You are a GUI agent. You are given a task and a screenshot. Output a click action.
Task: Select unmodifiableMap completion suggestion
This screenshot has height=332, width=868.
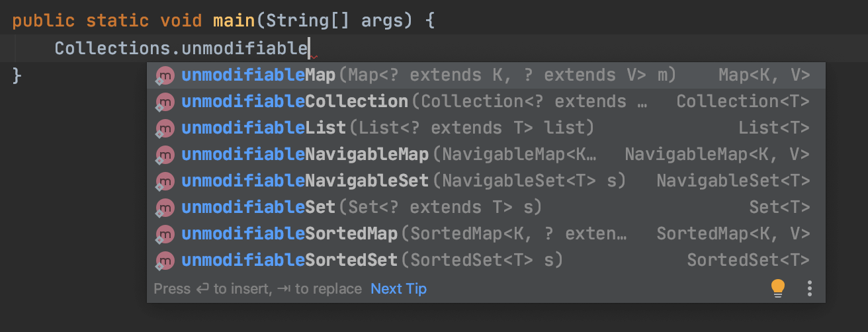click(258, 75)
